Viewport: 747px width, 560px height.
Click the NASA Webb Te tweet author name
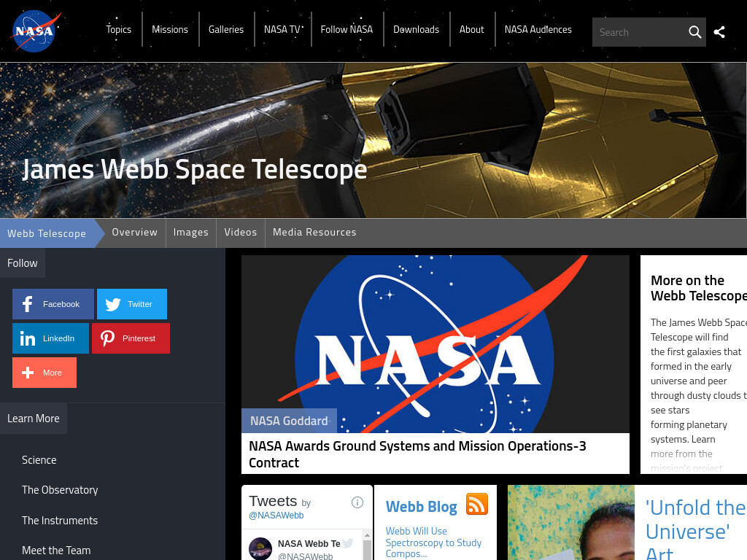click(309, 544)
